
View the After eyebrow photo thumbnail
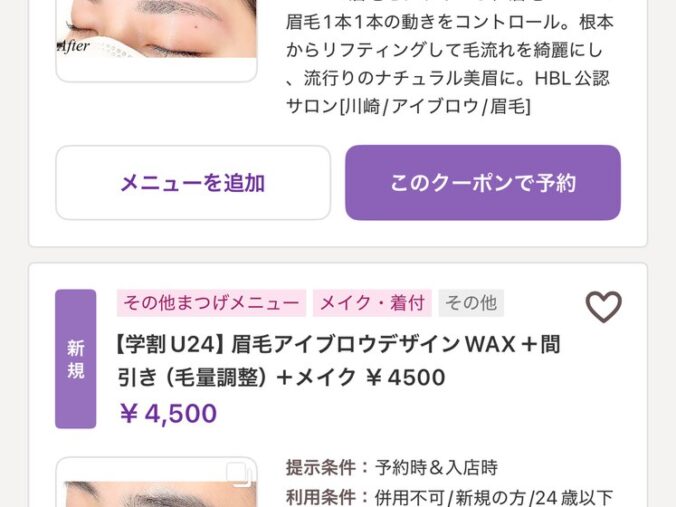pos(156,41)
